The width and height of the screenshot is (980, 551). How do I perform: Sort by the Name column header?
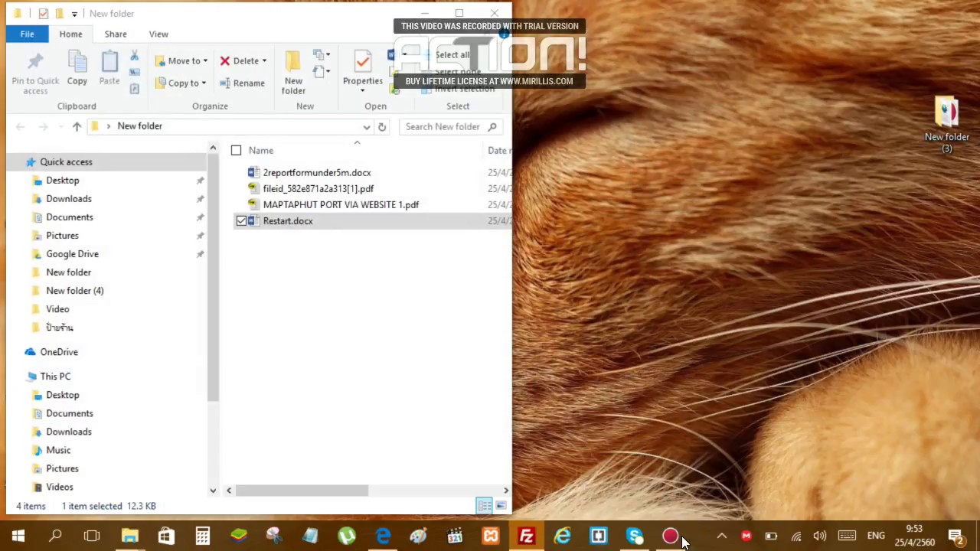coord(260,151)
